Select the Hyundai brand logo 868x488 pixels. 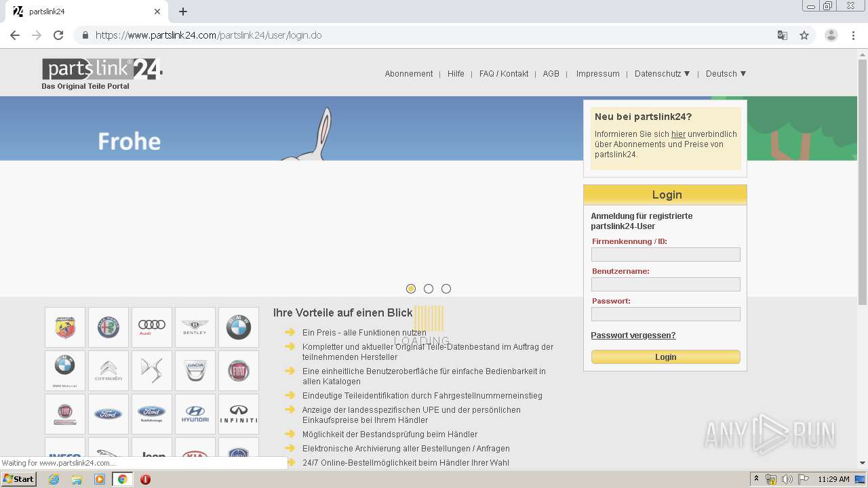coord(195,414)
